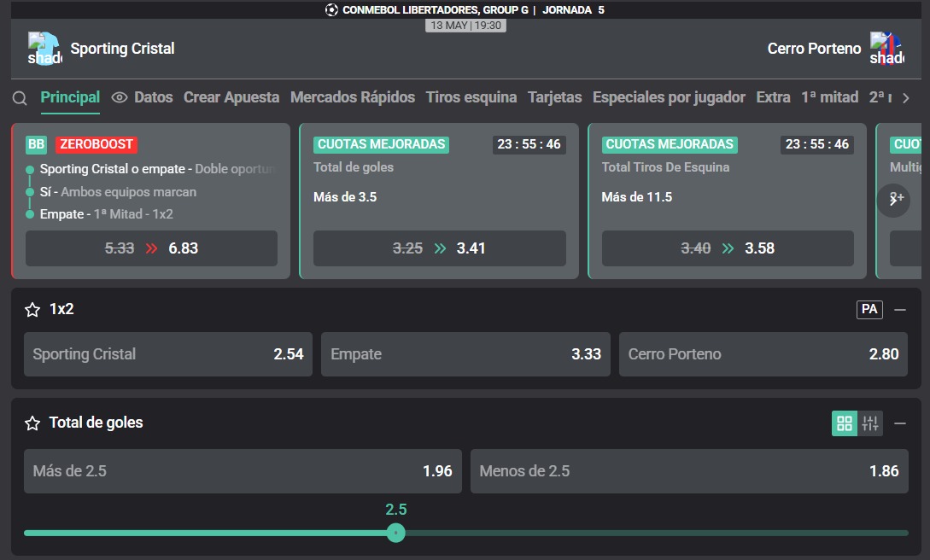Open the Crear Apuesta tab

pos(231,98)
